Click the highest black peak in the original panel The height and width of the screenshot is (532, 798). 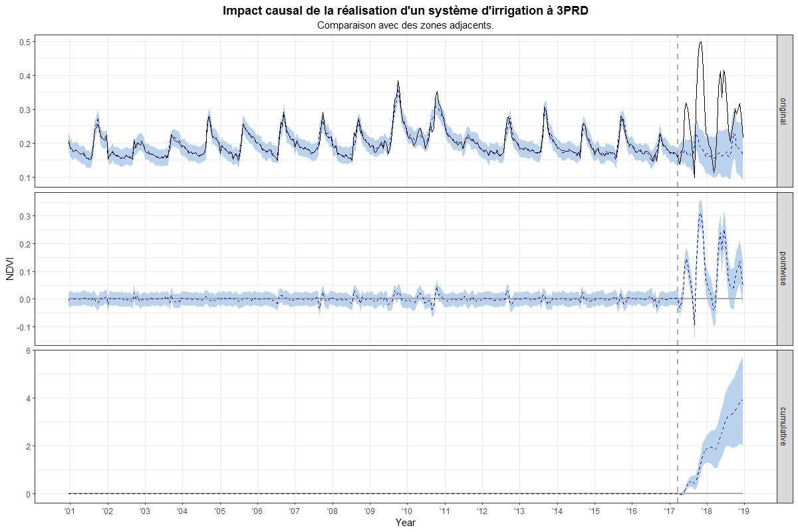point(700,43)
